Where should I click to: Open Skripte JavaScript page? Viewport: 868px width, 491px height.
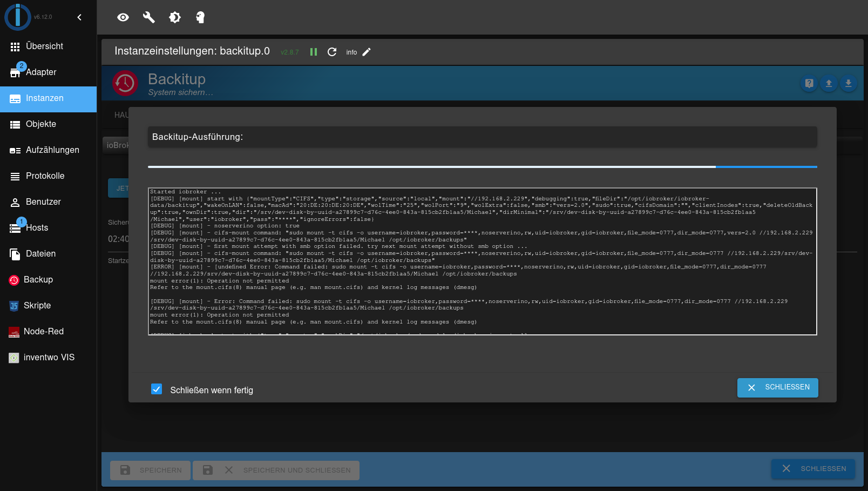[x=49, y=306]
